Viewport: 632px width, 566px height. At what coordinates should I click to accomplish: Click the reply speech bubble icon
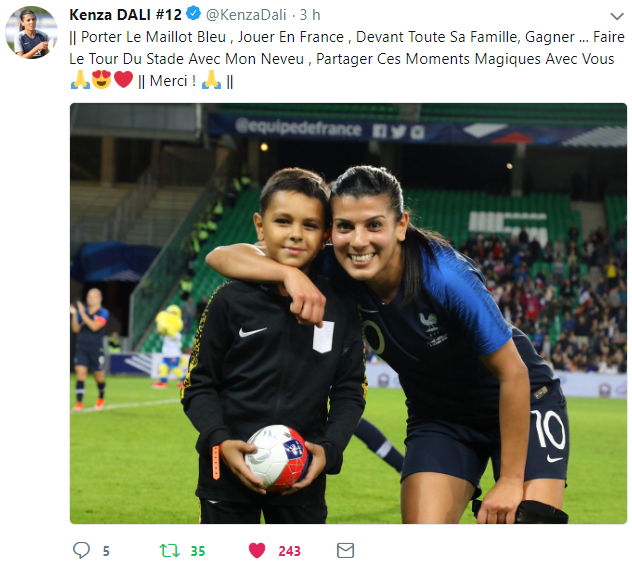click(x=81, y=550)
